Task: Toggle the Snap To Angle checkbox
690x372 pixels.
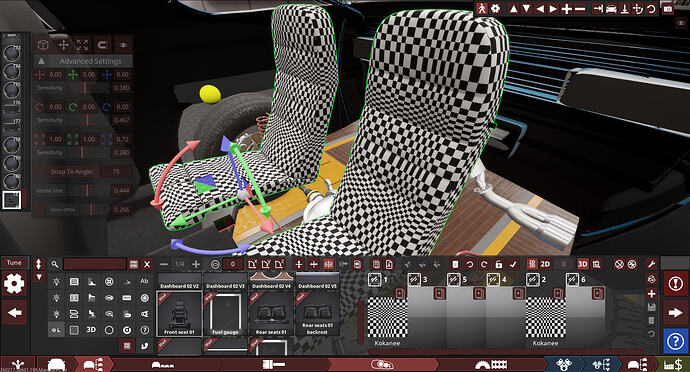Action: (40, 171)
